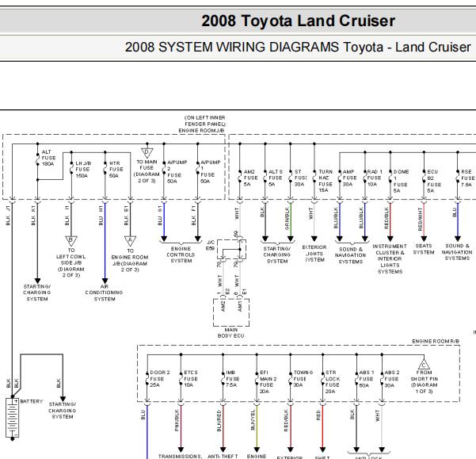Click the EXTERIOR LIGHTS SYSTEM label
The width and height of the screenshot is (476, 459).
314,254
